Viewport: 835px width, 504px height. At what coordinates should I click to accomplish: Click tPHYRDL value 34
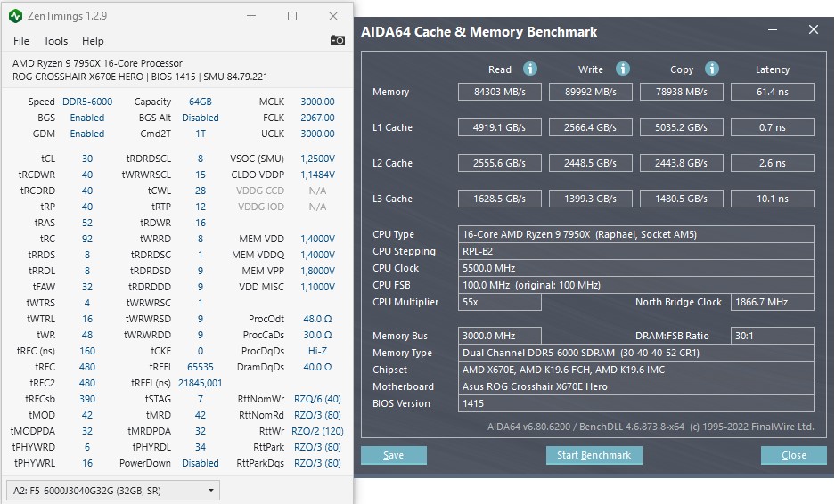pos(201,447)
